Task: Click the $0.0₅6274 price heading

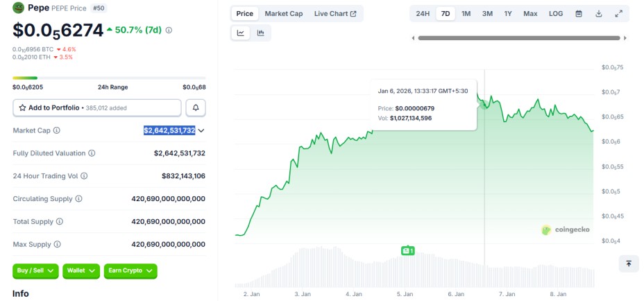Action: (x=58, y=30)
